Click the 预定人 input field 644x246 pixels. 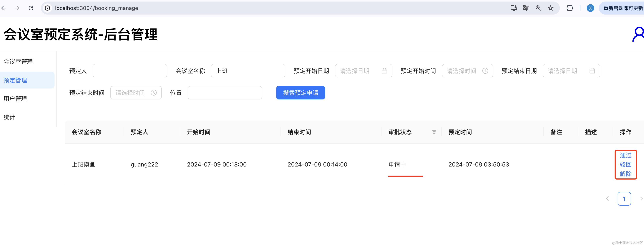(x=130, y=71)
